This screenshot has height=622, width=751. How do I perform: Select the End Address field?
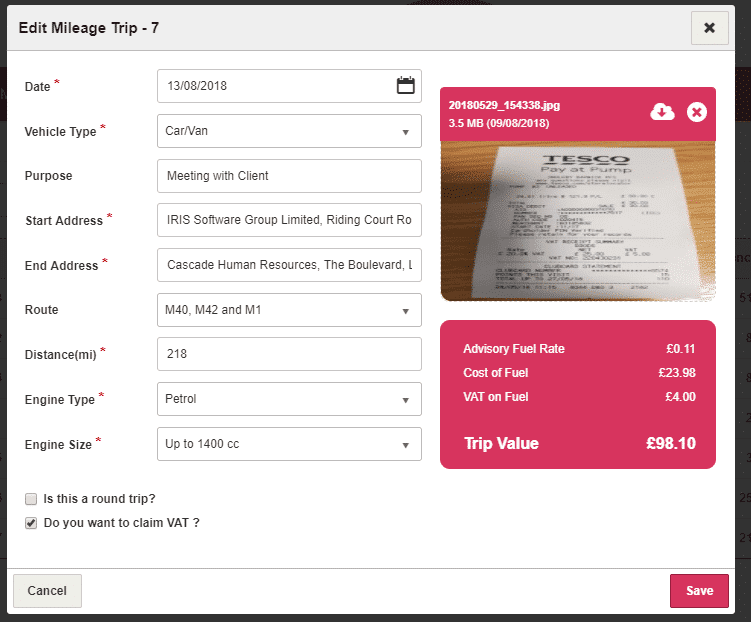pyautogui.click(x=289, y=265)
